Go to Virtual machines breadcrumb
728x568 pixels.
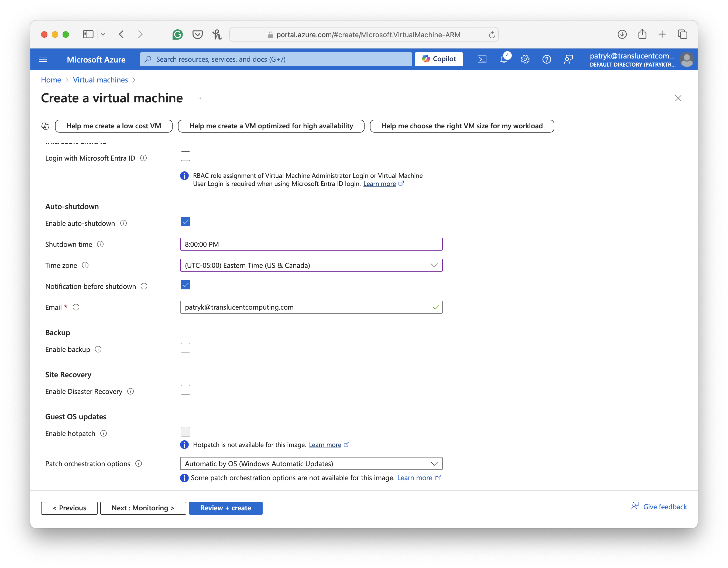click(x=100, y=80)
